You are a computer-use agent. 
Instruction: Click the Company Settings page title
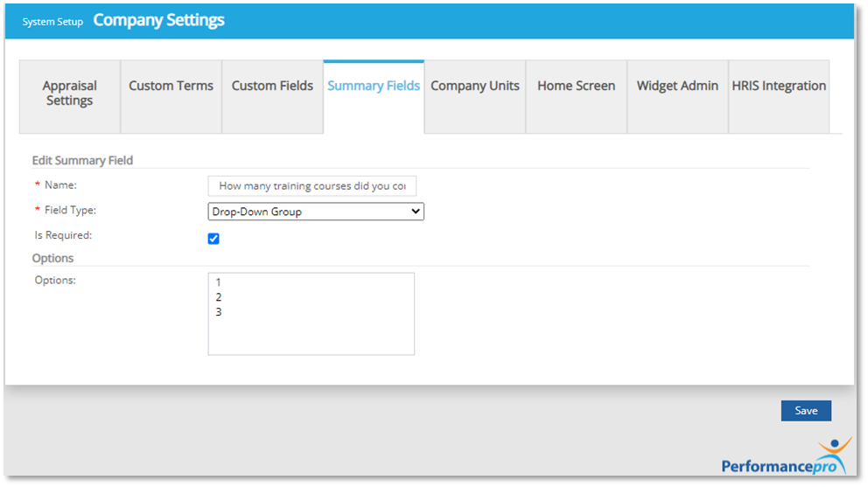(x=158, y=20)
